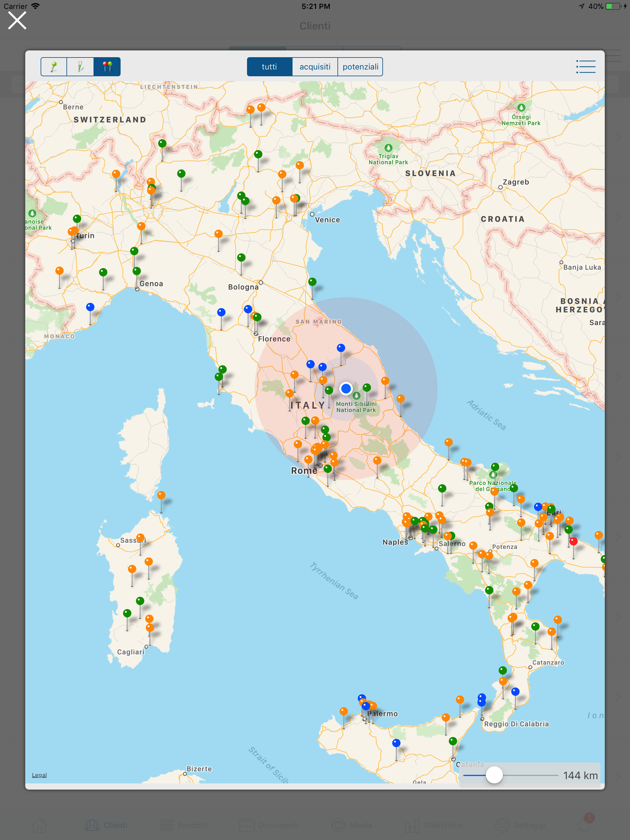Show all clients with the tutti tab
This screenshot has height=840, width=630.
point(269,67)
